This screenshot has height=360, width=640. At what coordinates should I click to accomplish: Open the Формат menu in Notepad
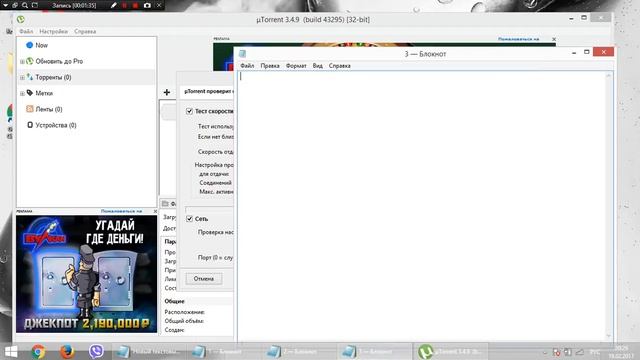pyautogui.click(x=296, y=66)
